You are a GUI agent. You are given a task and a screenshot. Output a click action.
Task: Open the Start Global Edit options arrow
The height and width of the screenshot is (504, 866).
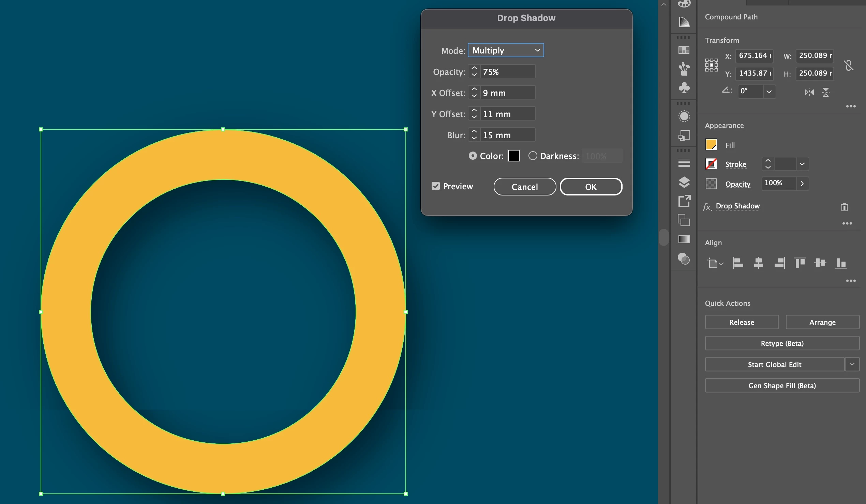852,364
